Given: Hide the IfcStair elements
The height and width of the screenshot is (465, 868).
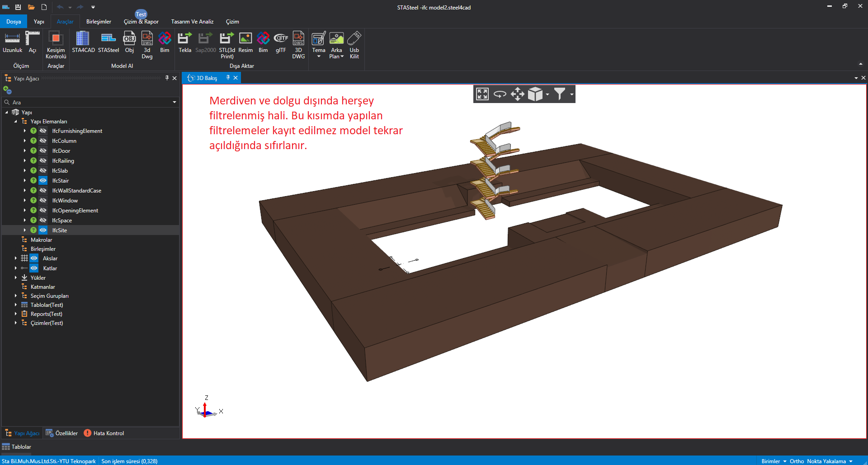Looking at the screenshot, I should tap(43, 181).
